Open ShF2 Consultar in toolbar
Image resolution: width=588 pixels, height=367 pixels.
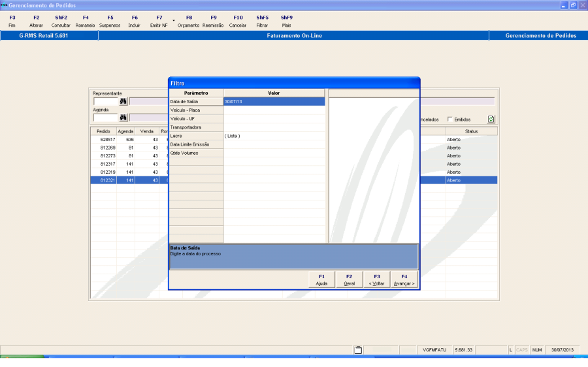click(x=61, y=22)
